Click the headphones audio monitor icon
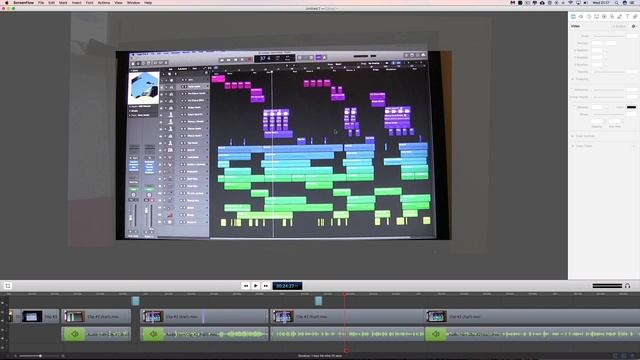This screenshot has height=360, width=640. pyautogui.click(x=627, y=286)
